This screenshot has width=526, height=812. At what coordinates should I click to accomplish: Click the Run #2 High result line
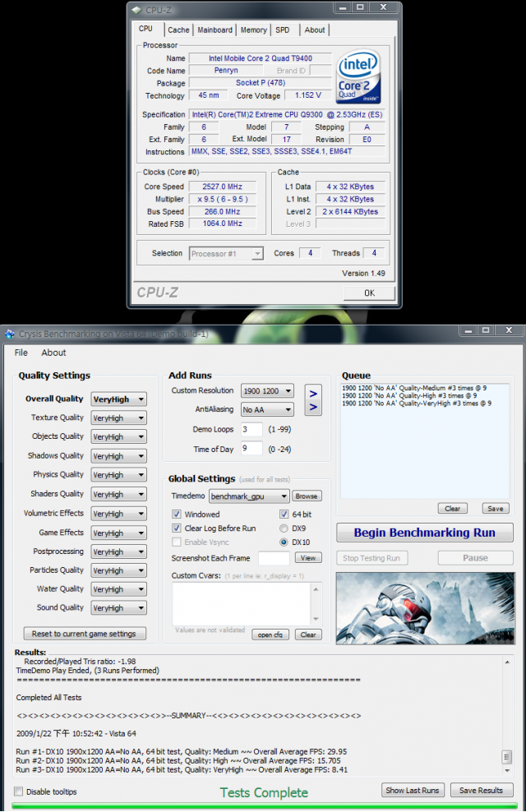(x=178, y=761)
